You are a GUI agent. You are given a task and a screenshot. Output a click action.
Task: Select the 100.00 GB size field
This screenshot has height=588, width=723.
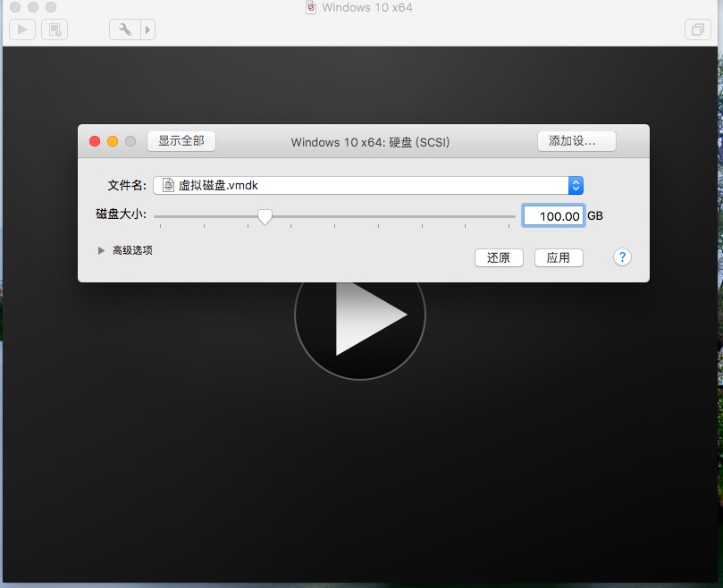(x=552, y=215)
